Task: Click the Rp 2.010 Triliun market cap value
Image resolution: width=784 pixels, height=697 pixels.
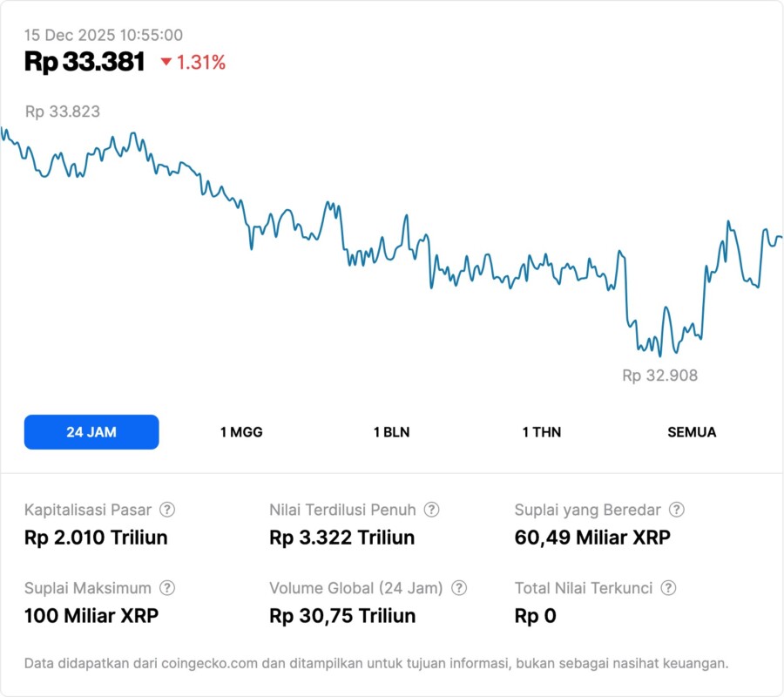Action: (96, 538)
